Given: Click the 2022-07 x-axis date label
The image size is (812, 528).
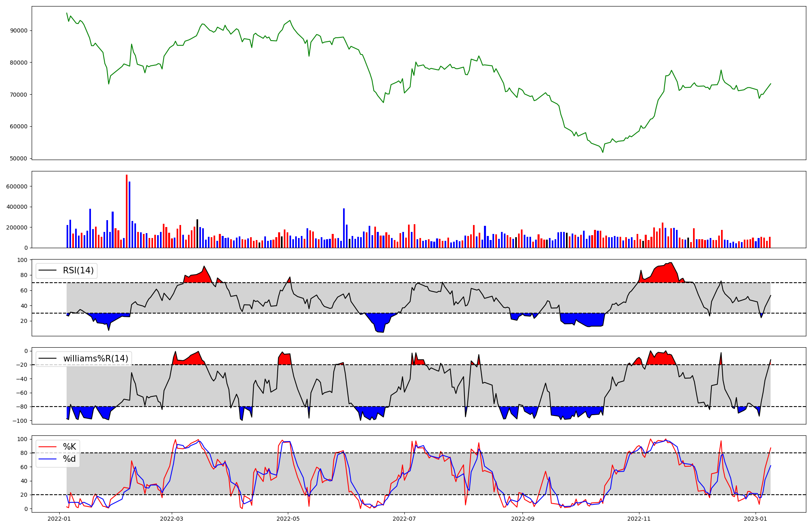Looking at the screenshot, I should click(x=404, y=519).
